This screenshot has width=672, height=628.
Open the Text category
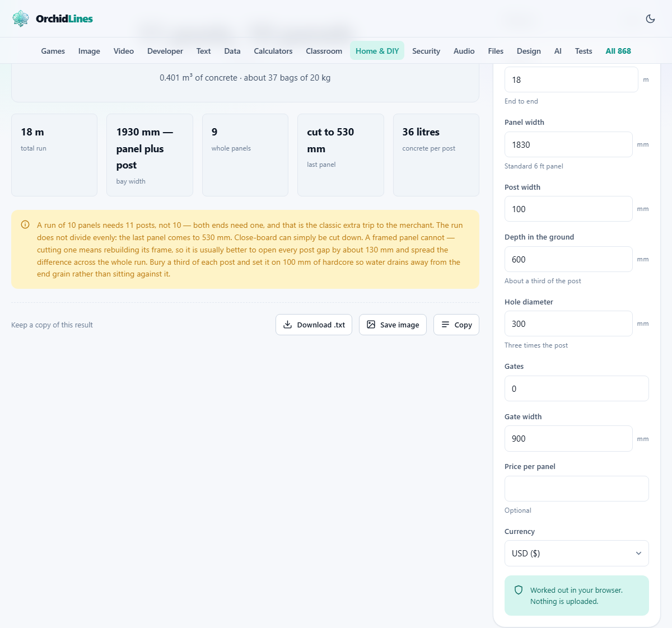203,51
